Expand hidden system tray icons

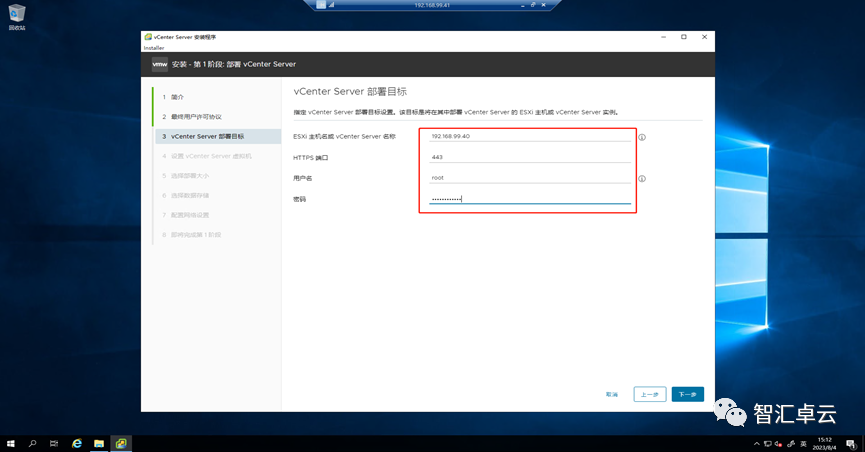click(x=756, y=444)
